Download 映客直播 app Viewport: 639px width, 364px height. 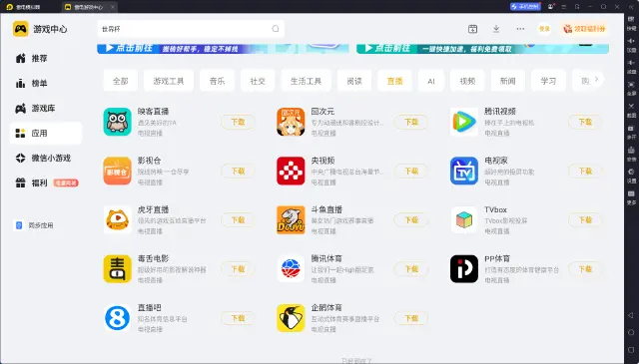[x=238, y=122]
